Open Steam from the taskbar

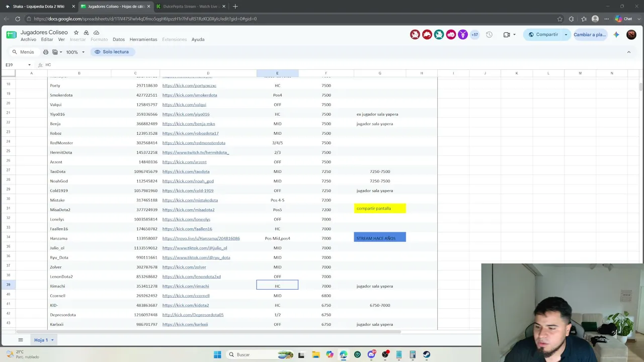pyautogui.click(x=427, y=354)
